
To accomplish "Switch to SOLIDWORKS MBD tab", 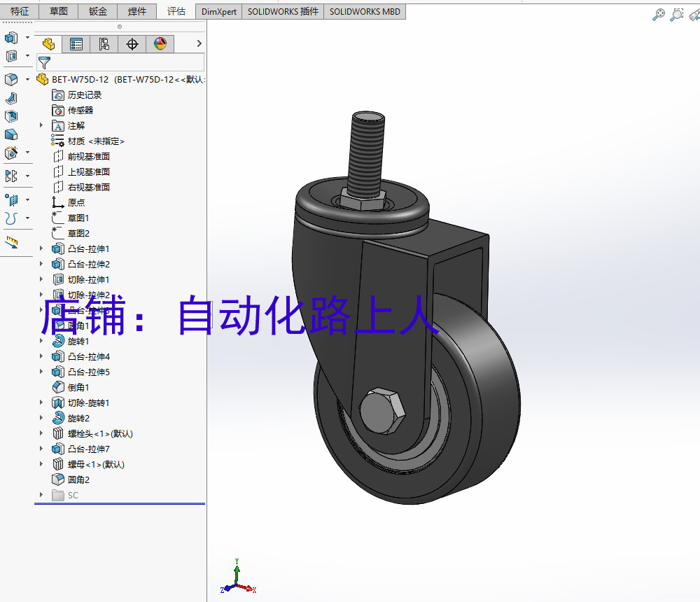I will pos(365,12).
